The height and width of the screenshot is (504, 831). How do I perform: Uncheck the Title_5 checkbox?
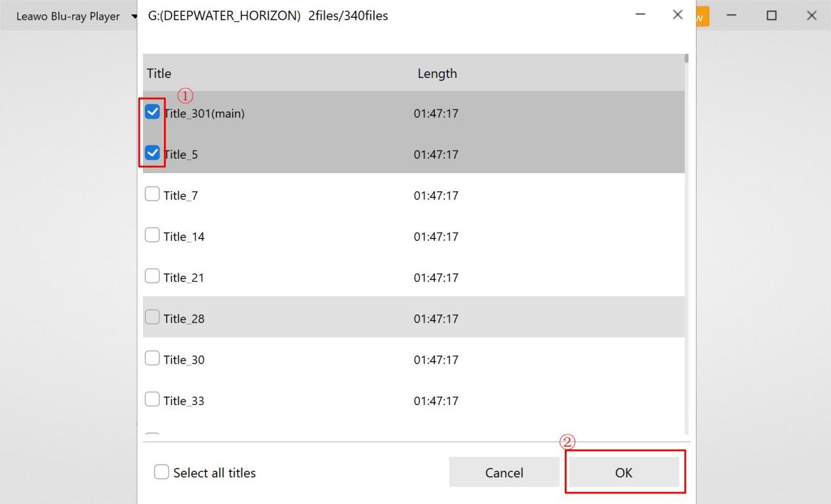pyautogui.click(x=152, y=153)
